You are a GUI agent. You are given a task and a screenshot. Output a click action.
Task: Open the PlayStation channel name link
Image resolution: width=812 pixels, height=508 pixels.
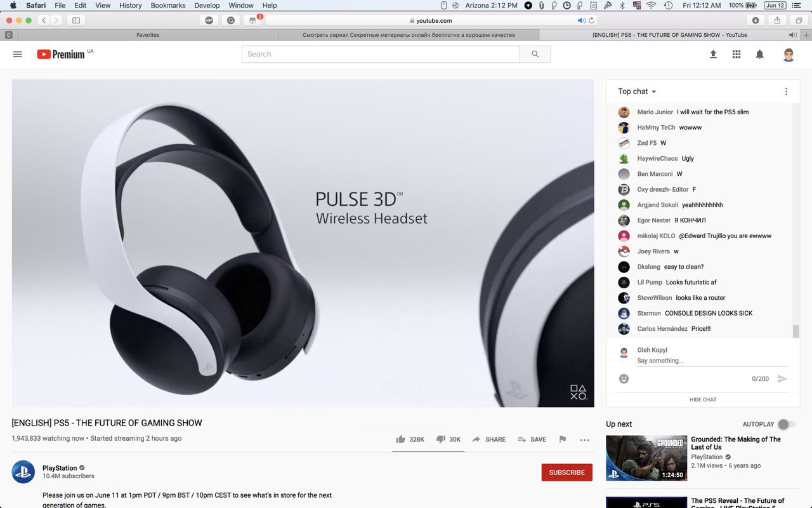[60, 468]
